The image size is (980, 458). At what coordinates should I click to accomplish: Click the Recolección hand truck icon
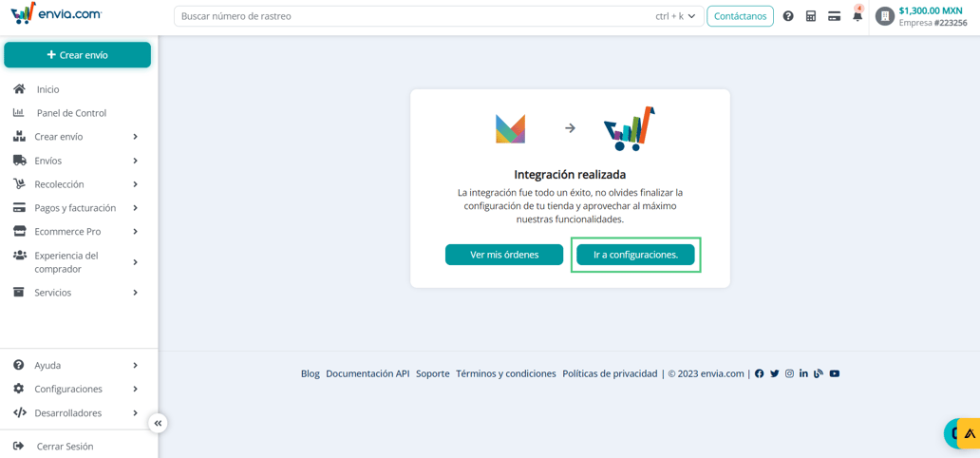(19, 184)
